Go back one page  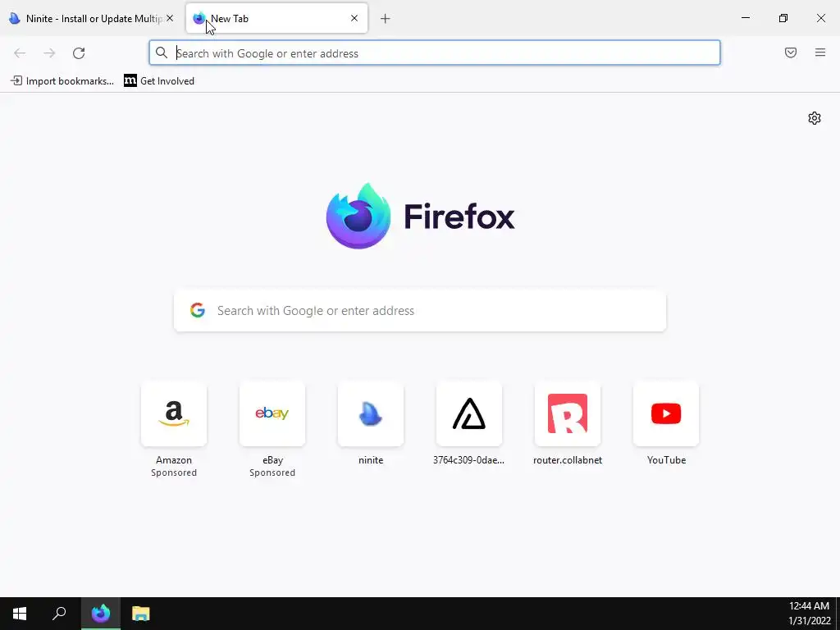coord(20,53)
